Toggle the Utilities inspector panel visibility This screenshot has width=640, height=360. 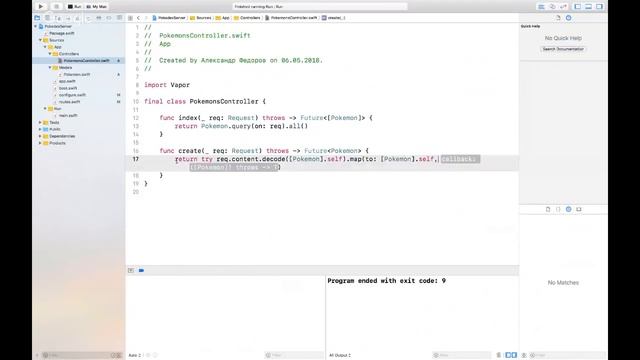click(600, 7)
